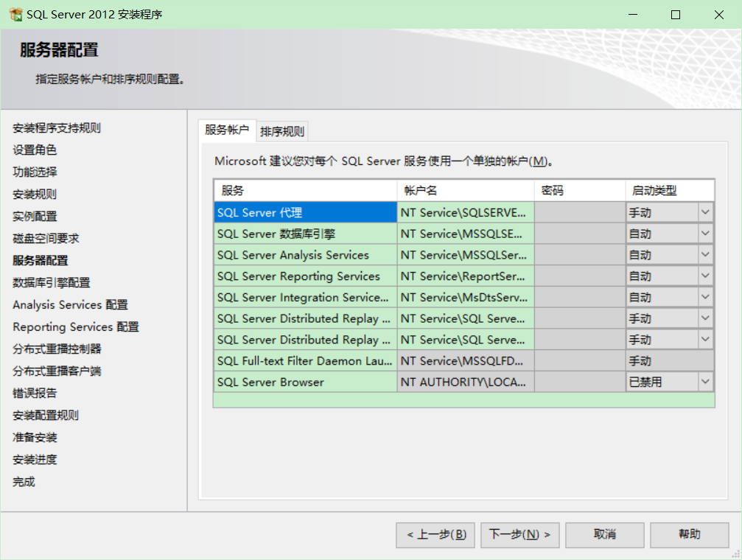742x560 pixels.
Task: Click 安装配置规则 step in sidebar
Action: tap(46, 415)
